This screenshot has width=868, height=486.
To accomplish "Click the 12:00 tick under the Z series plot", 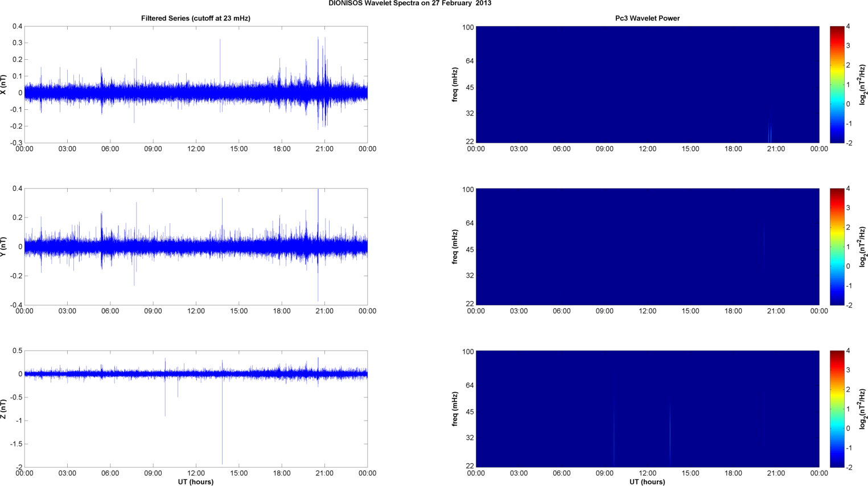I will click(196, 473).
